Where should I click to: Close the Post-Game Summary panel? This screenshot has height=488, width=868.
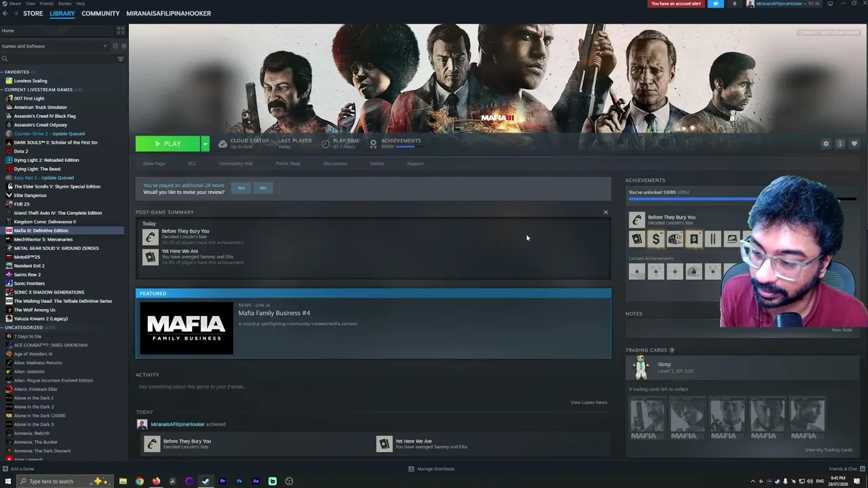point(606,212)
